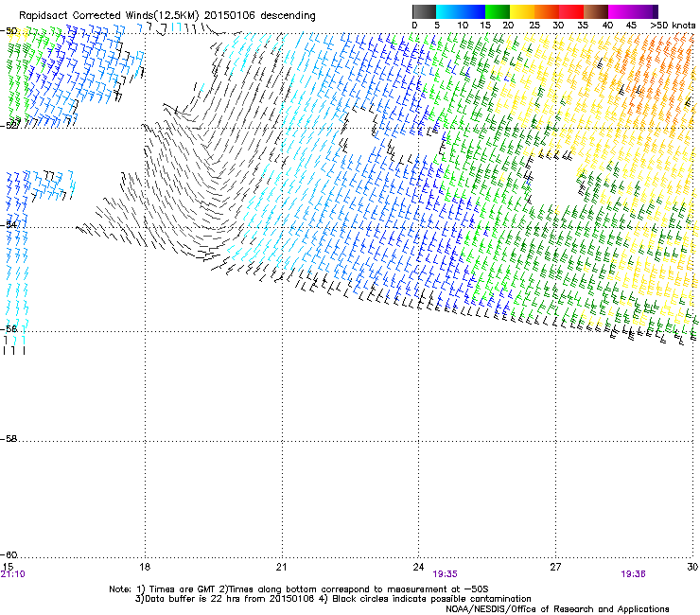Click the gray 0-5 knots color segment
The height and width of the screenshot is (615, 700).
pyautogui.click(x=424, y=11)
